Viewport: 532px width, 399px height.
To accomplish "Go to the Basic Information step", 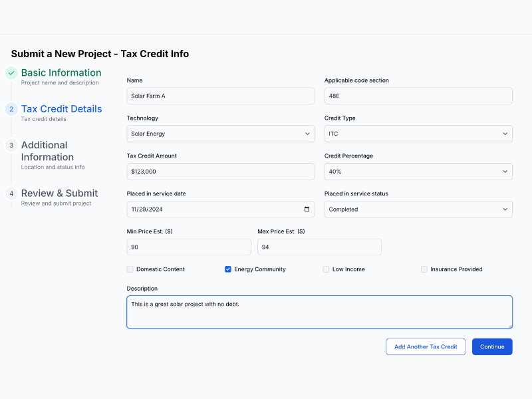I will click(x=61, y=72).
